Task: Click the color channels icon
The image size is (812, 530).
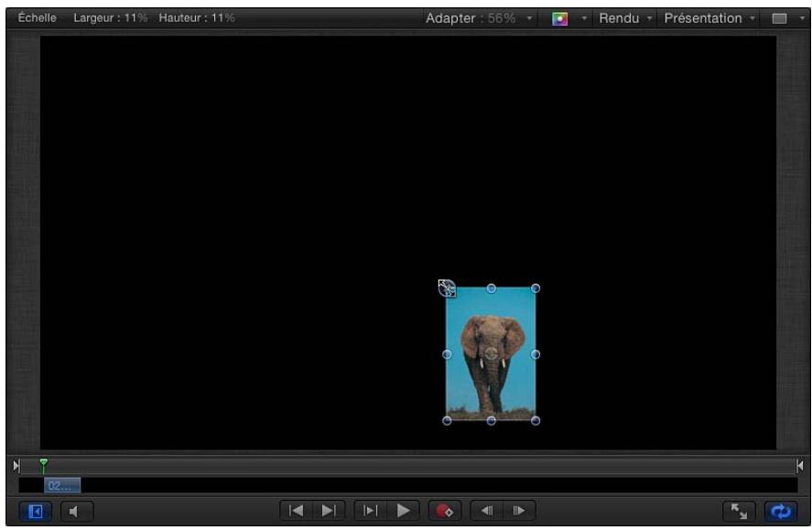Action: [560, 19]
